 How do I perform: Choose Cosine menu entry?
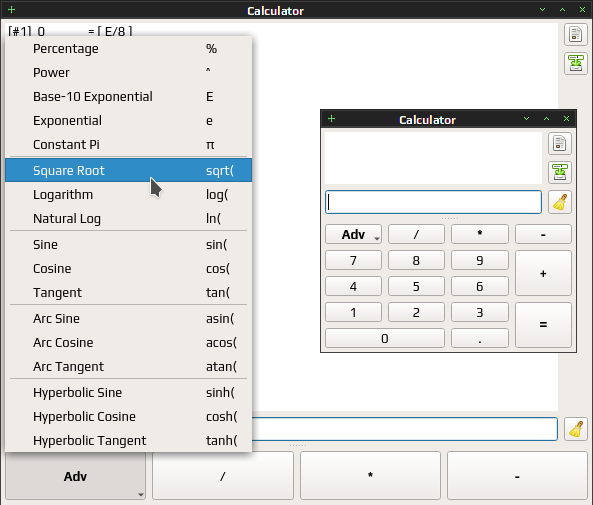coord(128,268)
